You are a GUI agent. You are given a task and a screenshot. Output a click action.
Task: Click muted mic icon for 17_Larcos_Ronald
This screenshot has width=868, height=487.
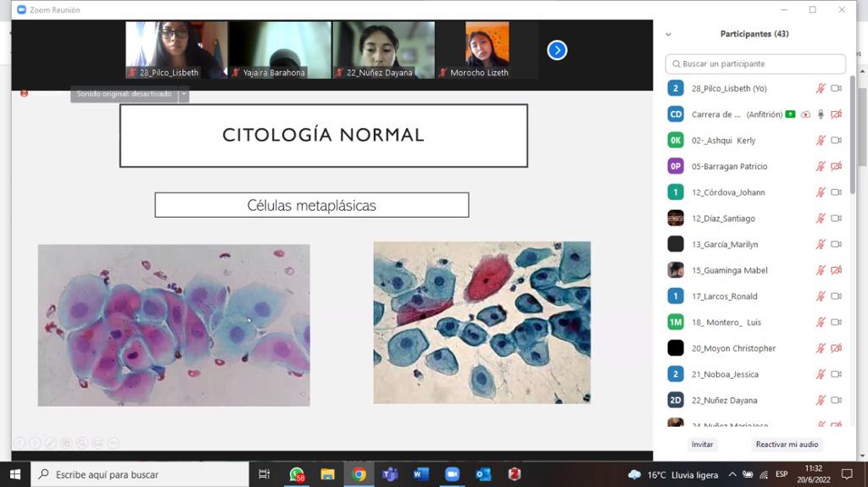[x=821, y=296]
